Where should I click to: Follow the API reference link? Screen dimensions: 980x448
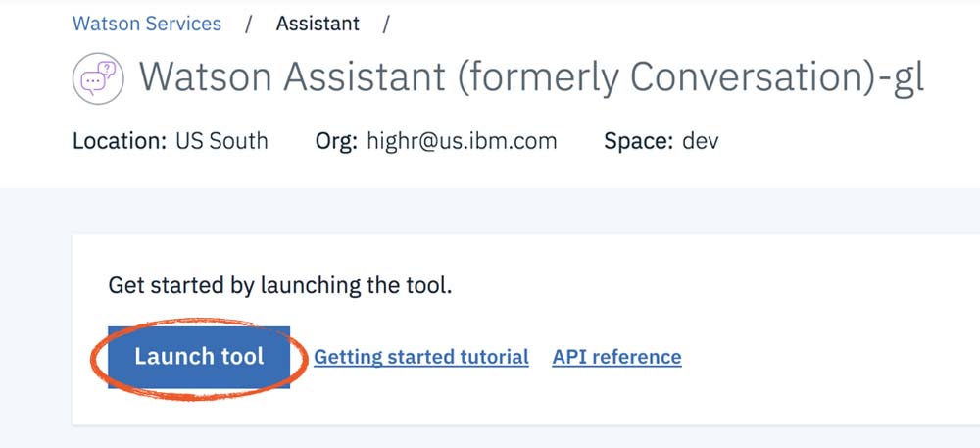tap(616, 357)
